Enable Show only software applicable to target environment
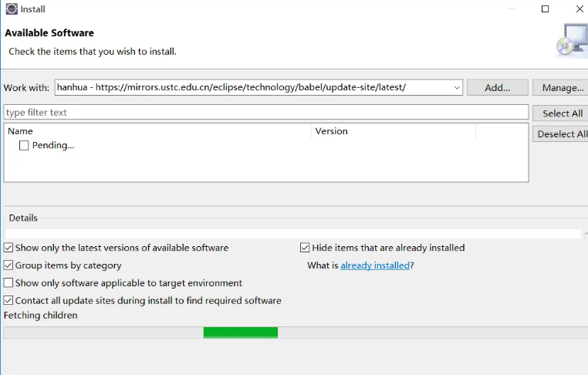The width and height of the screenshot is (588, 375). pyautogui.click(x=8, y=283)
